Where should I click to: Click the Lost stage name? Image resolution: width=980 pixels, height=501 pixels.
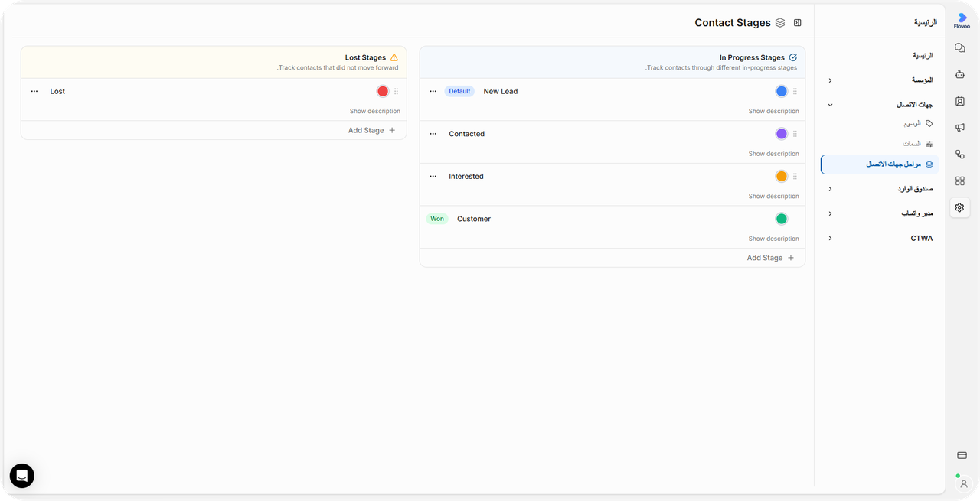57,91
